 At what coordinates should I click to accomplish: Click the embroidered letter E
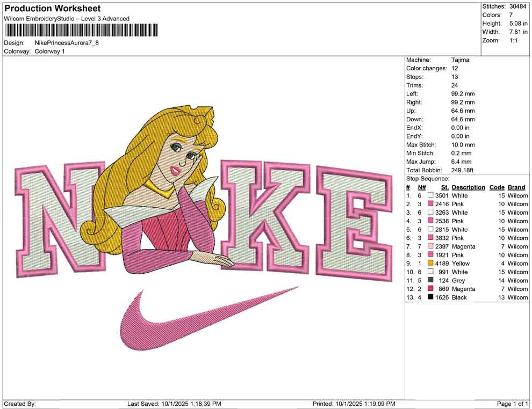pyautogui.click(x=354, y=224)
